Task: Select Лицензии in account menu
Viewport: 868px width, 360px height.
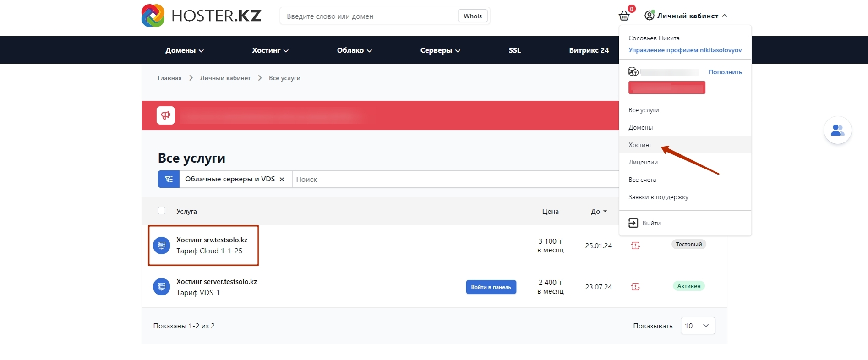Action: pos(685,162)
